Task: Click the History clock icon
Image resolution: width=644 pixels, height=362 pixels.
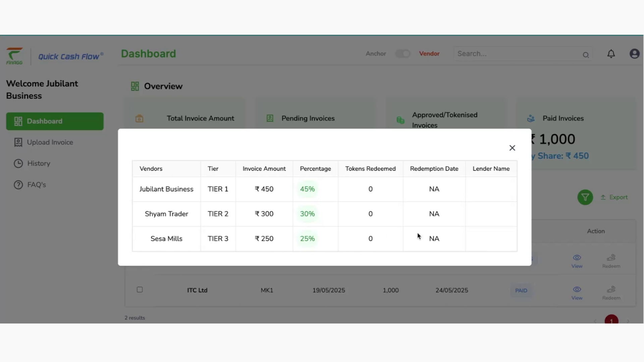Action: pos(17,163)
